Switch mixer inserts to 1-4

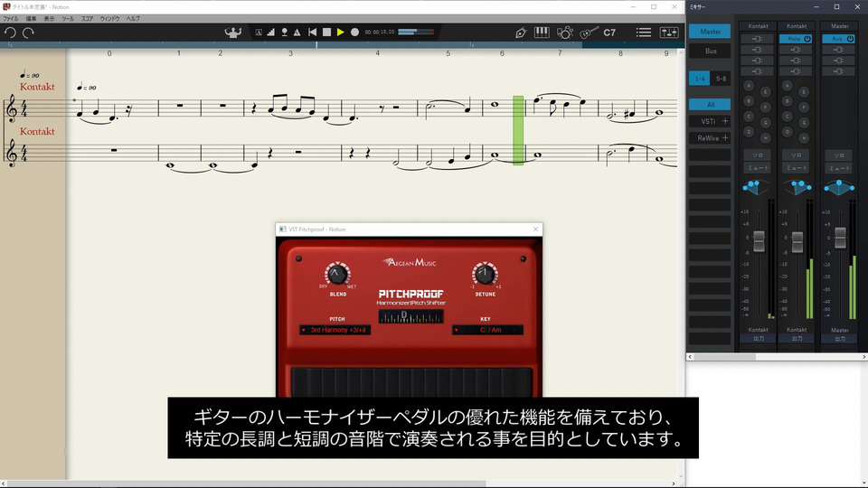700,79
